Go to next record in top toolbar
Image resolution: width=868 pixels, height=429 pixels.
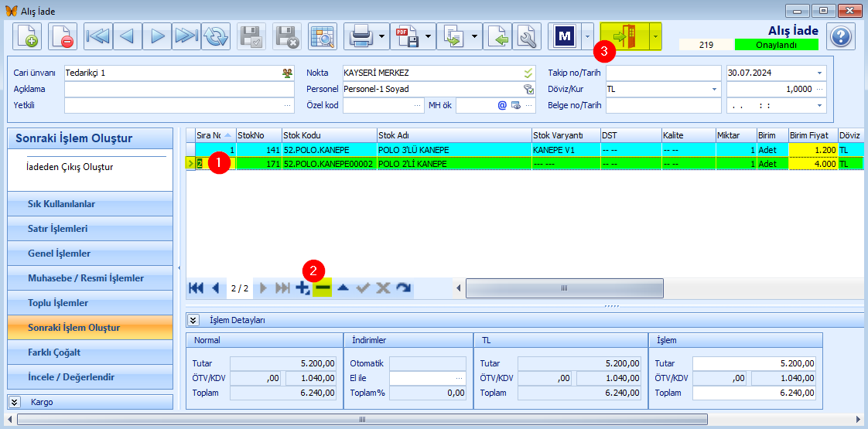(x=157, y=37)
